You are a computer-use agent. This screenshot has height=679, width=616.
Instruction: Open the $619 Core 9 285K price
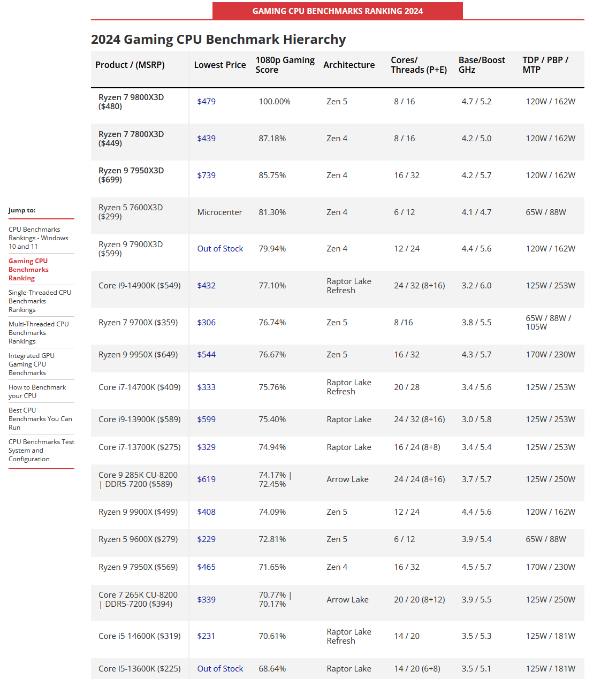click(206, 479)
